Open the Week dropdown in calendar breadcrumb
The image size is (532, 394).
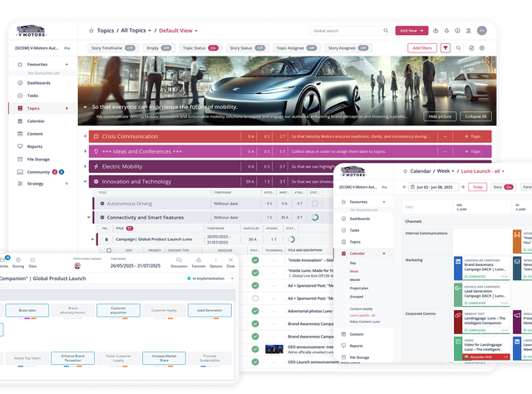tap(446, 171)
